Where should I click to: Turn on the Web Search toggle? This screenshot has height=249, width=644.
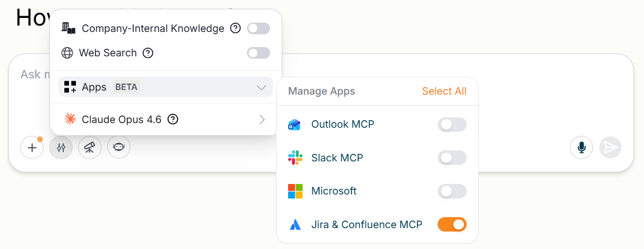point(259,53)
